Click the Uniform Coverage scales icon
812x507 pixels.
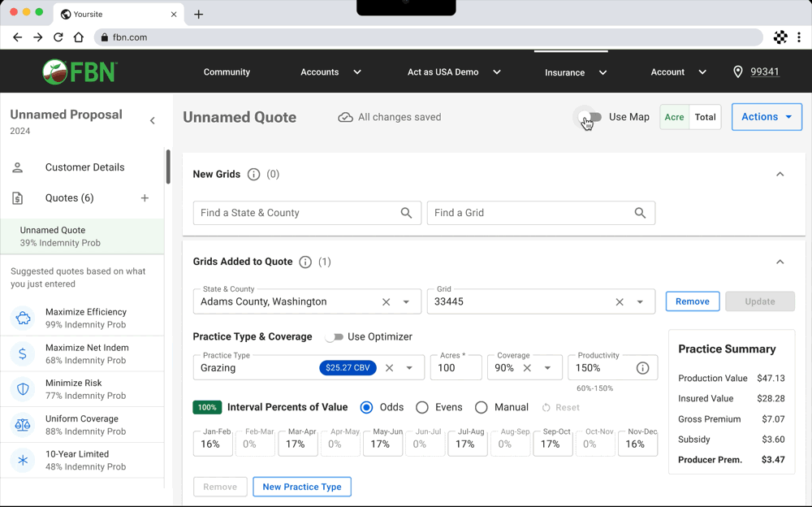[x=23, y=425]
